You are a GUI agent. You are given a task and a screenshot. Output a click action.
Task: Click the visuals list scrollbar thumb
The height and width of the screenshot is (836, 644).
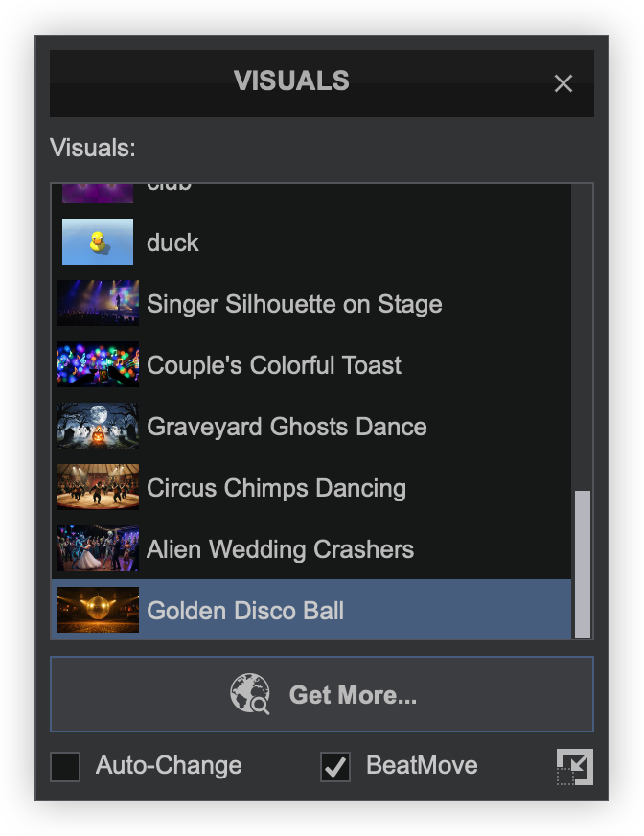point(582,564)
